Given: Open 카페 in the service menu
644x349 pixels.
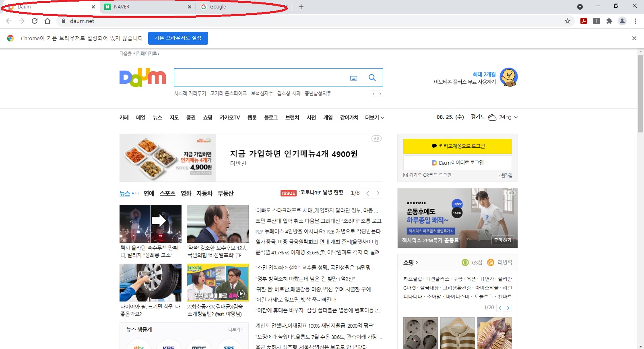Looking at the screenshot, I should pyautogui.click(x=124, y=118).
